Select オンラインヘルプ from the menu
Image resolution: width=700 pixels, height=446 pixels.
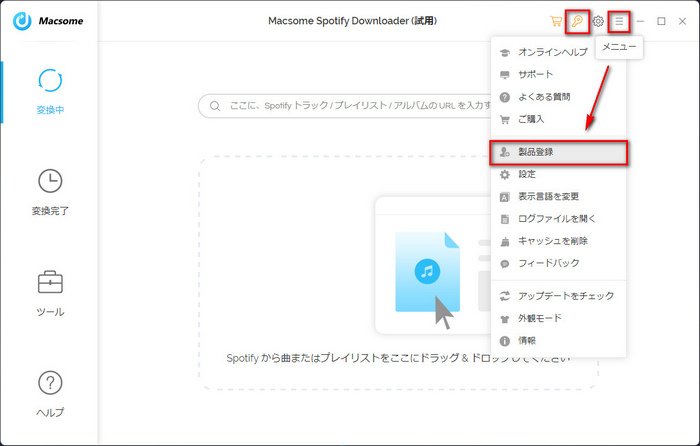coord(558,52)
